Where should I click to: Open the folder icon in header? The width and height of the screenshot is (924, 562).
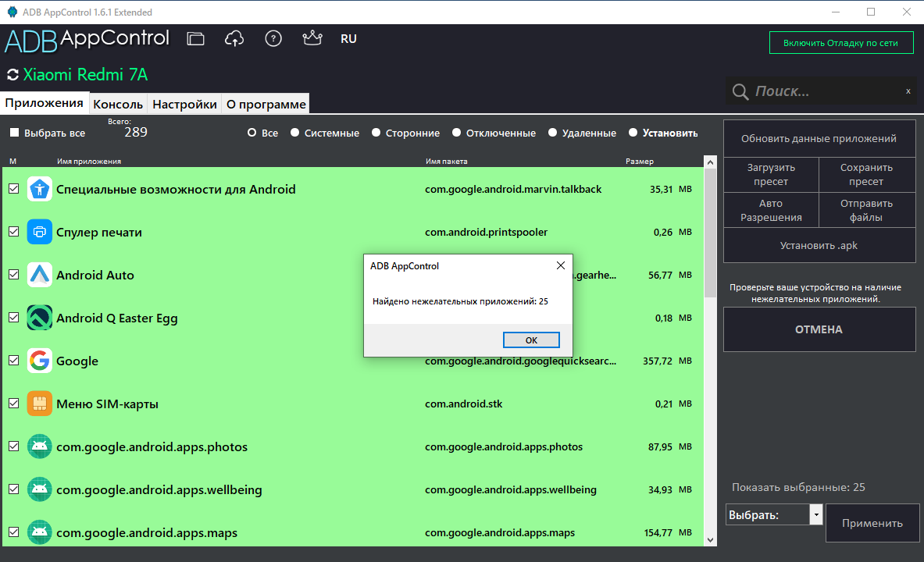[195, 39]
